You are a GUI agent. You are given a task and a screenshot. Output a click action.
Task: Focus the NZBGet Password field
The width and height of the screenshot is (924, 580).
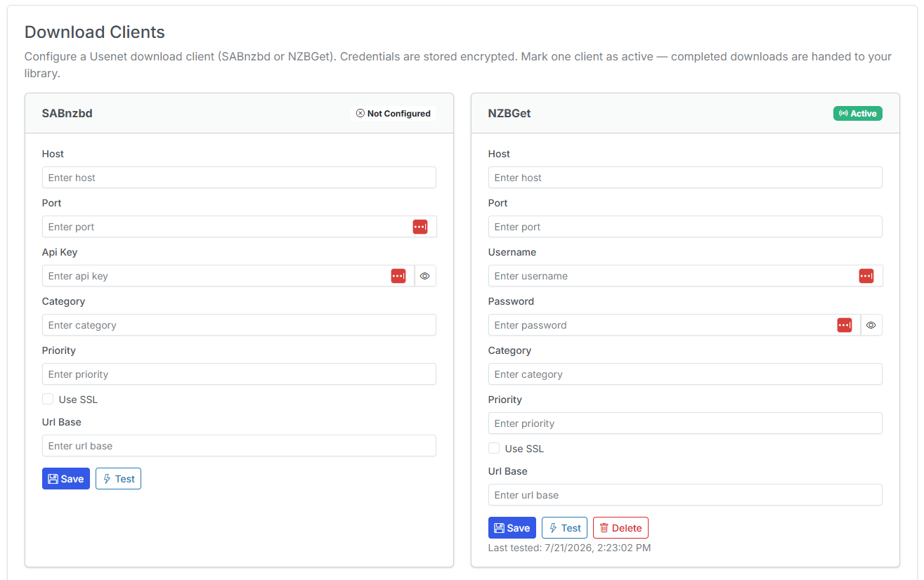[x=675, y=325]
